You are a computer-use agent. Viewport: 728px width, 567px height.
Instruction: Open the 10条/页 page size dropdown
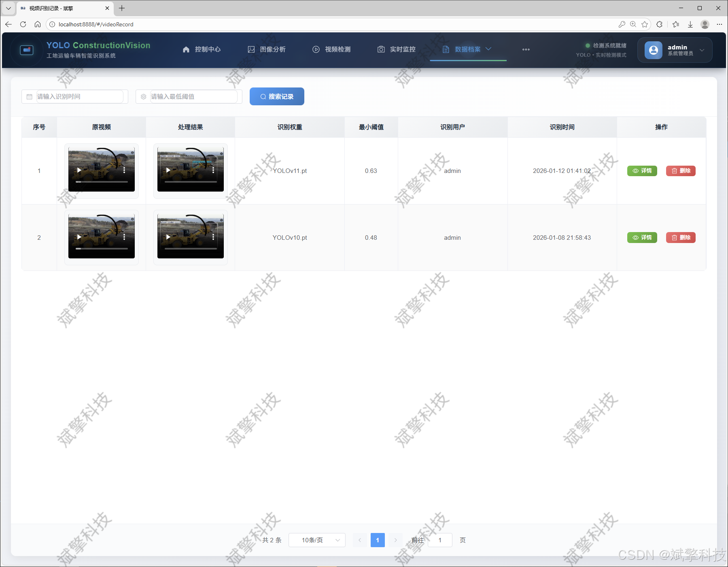[317, 540]
